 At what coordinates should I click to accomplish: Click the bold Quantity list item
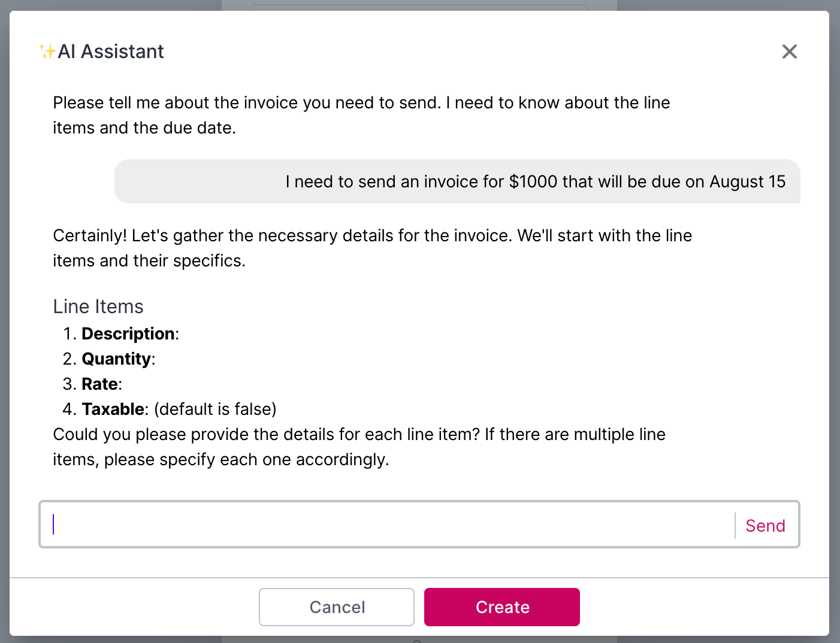pos(117,359)
